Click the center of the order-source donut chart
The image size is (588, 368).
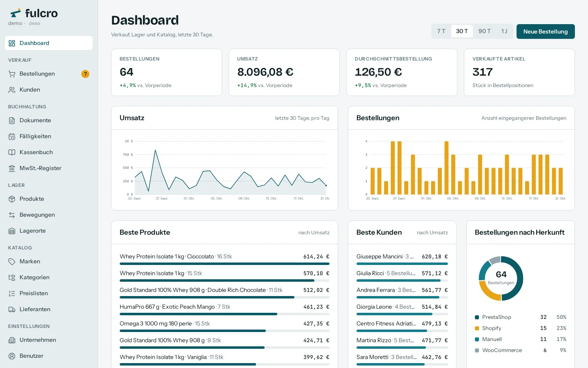(x=501, y=278)
